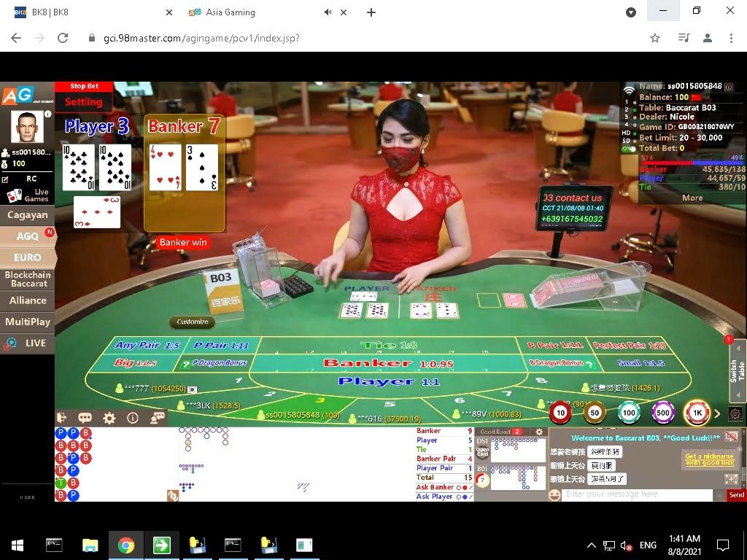Open the customer service chat icon
Screen dimensions: 747x560
(x=158, y=418)
